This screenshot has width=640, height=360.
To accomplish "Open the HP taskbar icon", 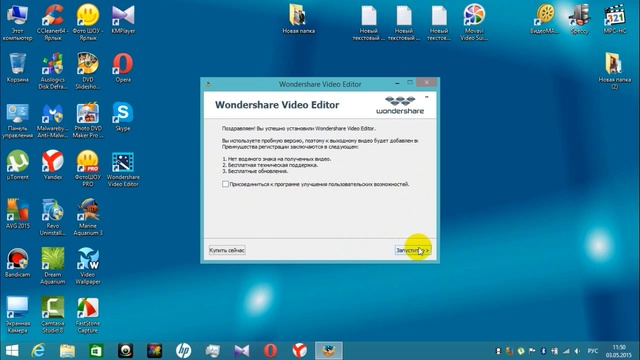I will click(183, 351).
